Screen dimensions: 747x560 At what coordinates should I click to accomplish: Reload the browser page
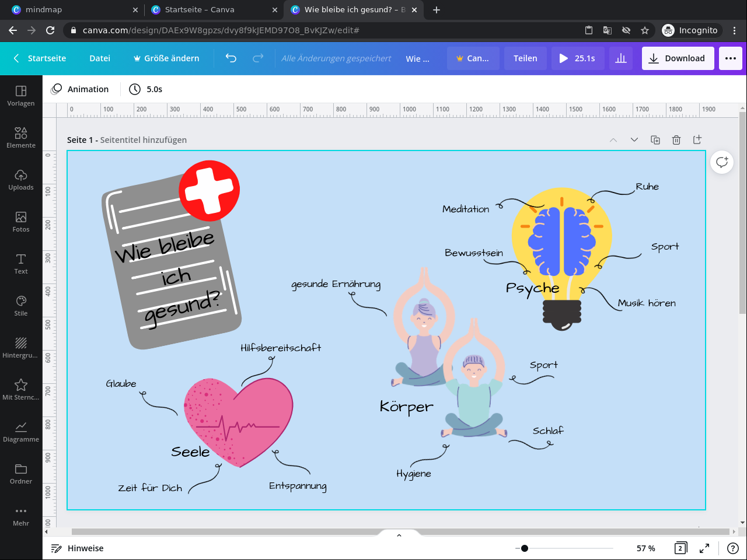tap(50, 30)
